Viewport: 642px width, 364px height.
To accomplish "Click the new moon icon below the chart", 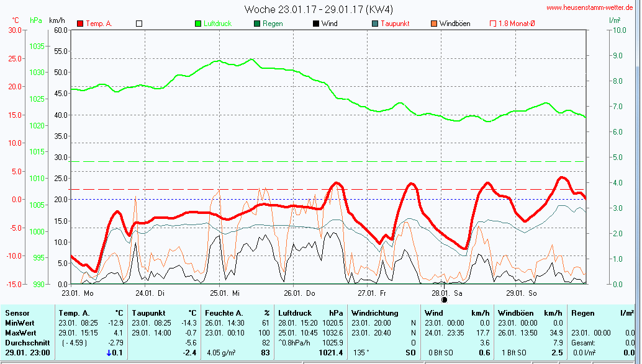I will pos(444,300).
